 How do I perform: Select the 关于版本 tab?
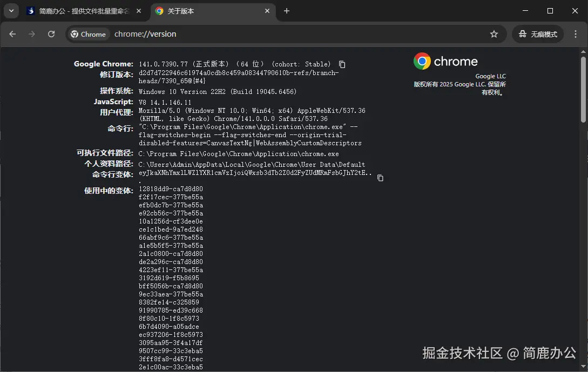coord(213,11)
